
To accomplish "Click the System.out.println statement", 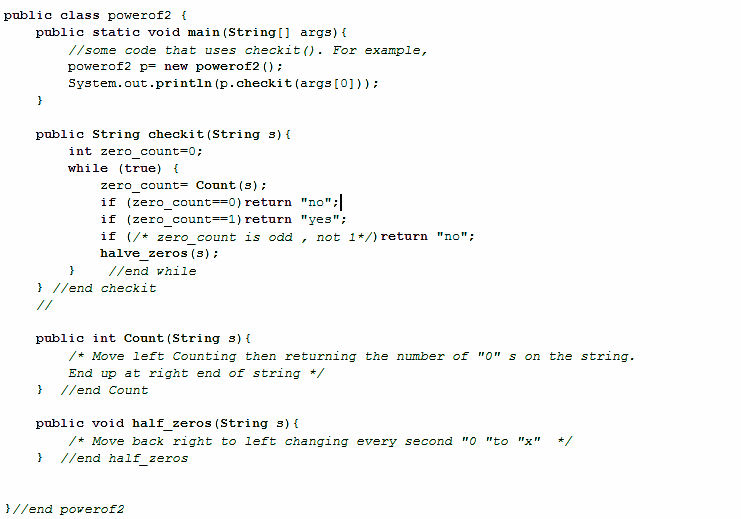I will 223,83.
